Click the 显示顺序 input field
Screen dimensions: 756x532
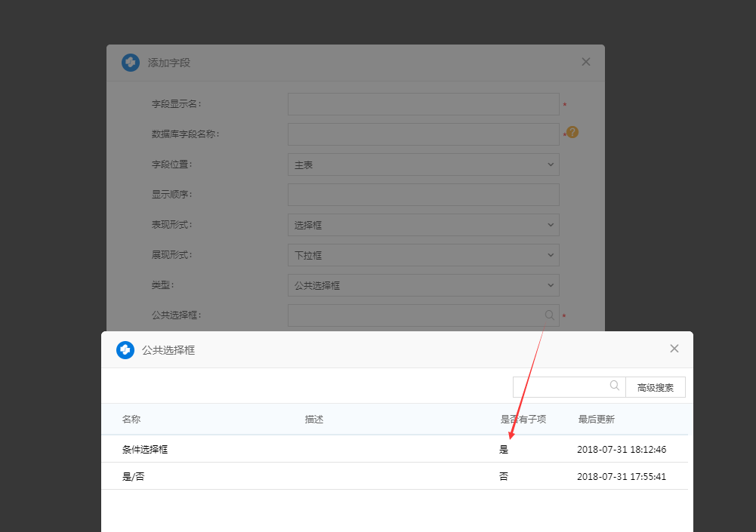pos(423,195)
